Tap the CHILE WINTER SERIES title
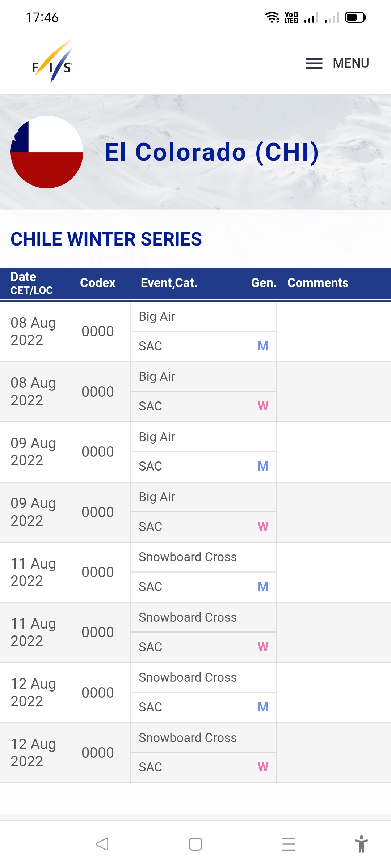Screen dimensions: 391x868 [x=106, y=239]
